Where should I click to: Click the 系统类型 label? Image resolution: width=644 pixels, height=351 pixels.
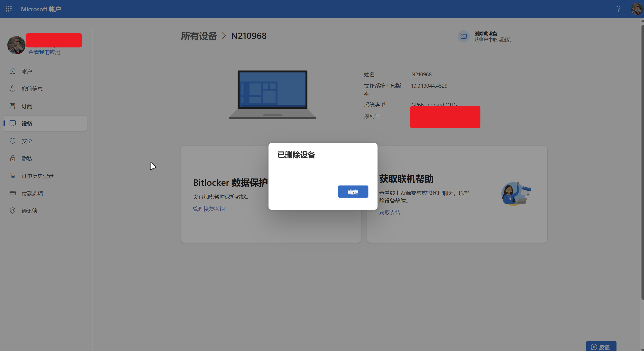[374, 105]
